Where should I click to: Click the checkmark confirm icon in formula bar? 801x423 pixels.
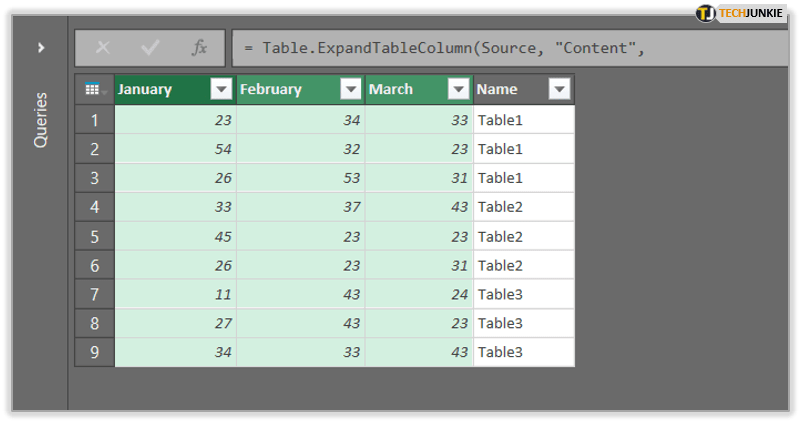coord(151,47)
